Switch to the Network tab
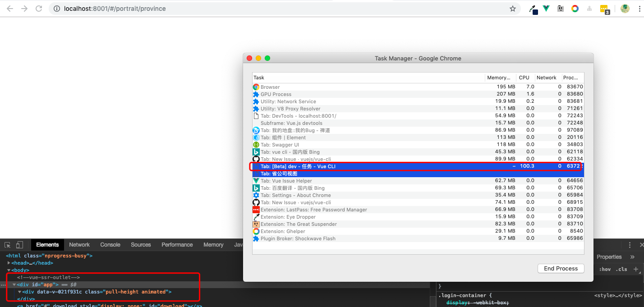The height and width of the screenshot is (307, 644). pos(79,245)
